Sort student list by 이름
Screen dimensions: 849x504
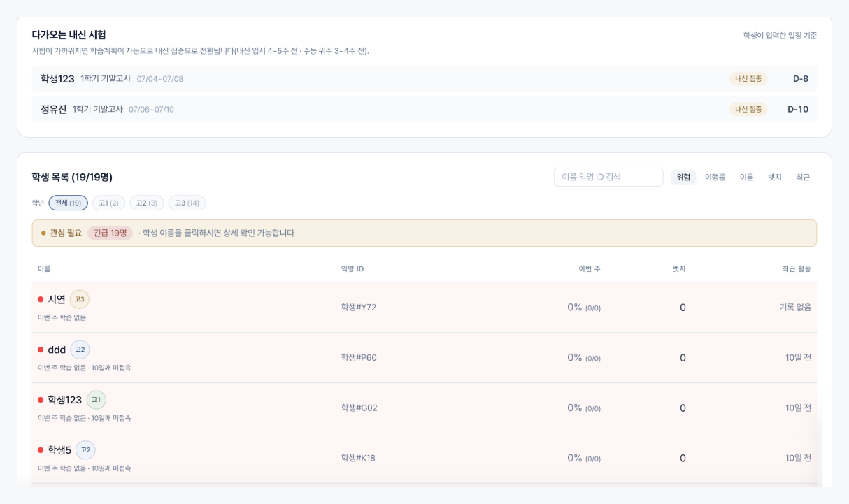coord(746,177)
